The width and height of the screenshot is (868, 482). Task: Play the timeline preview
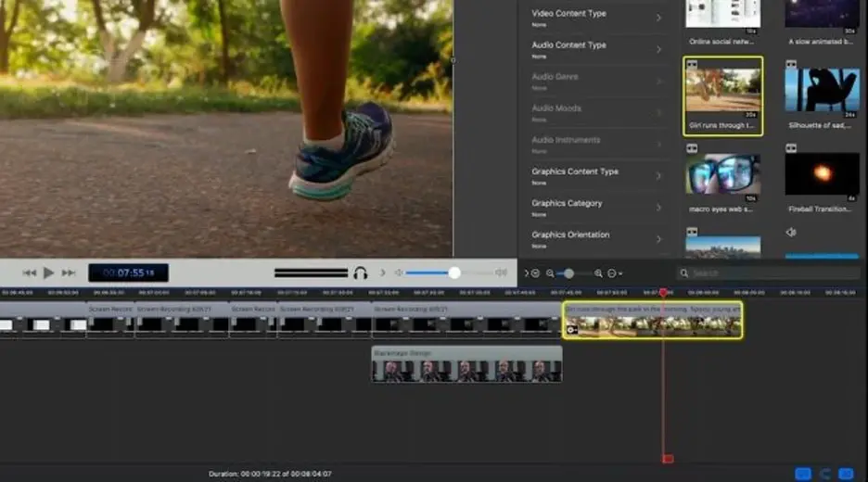click(49, 273)
